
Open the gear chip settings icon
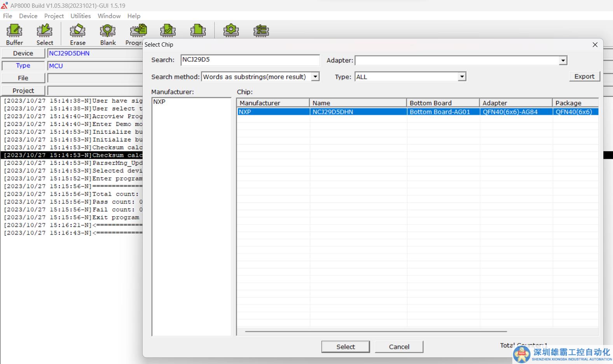pyautogui.click(x=231, y=30)
